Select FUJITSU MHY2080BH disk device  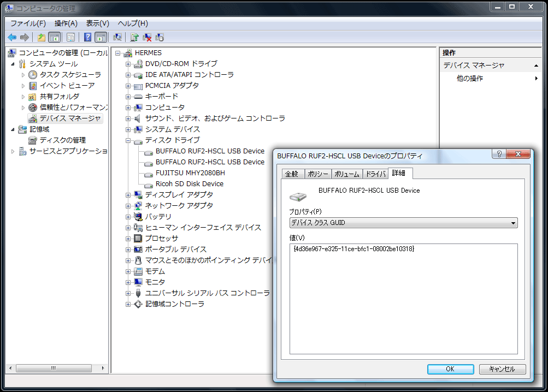tap(190, 173)
